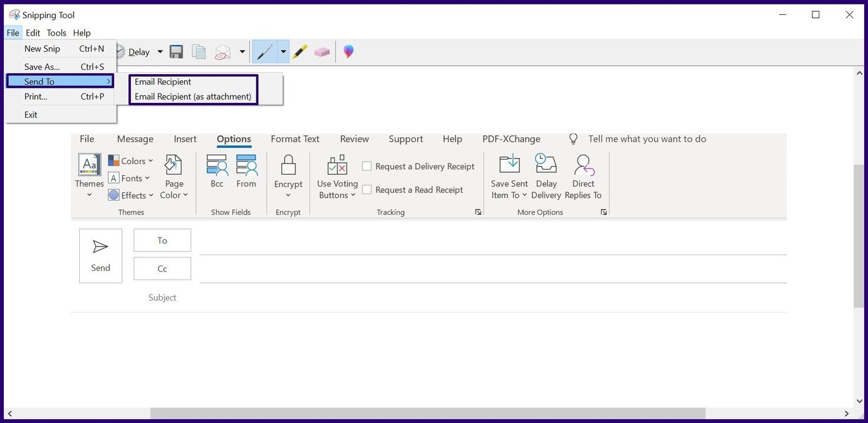Screen dimensions: 868x423
Task: Click the Snipping Tool scissors title icon
Action: 14,14
